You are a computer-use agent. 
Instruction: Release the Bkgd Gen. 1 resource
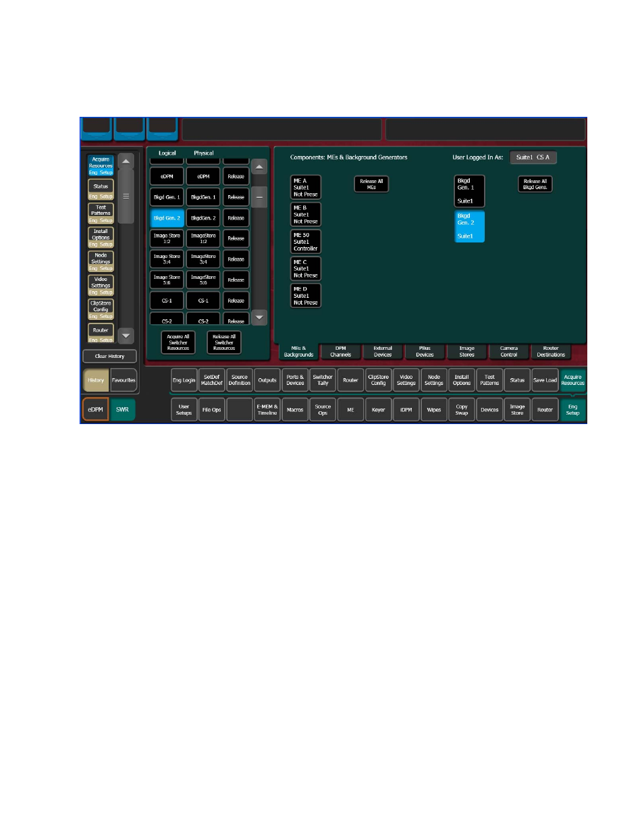point(236,197)
